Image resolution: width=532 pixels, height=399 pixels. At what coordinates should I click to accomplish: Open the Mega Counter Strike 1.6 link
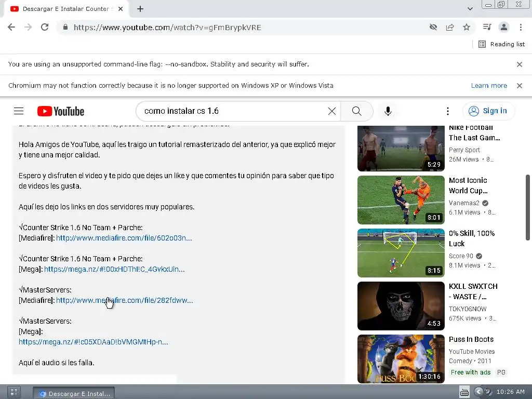coord(114,269)
